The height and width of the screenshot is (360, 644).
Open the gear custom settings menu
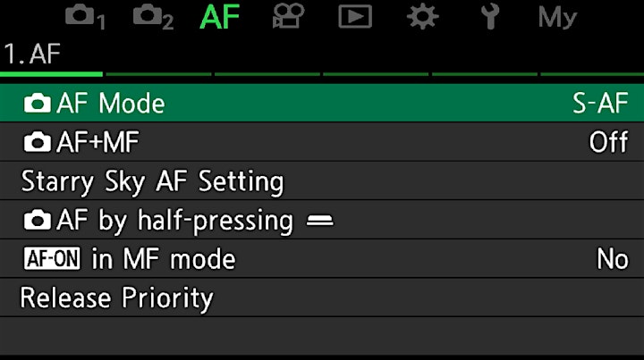tap(422, 17)
